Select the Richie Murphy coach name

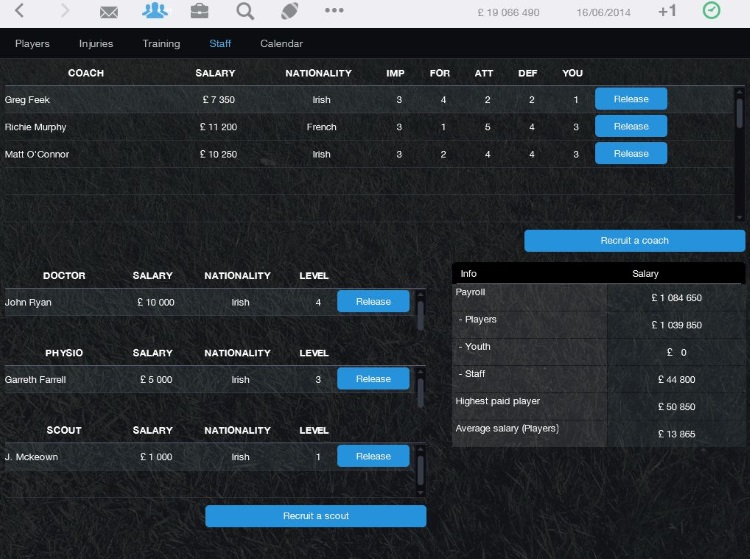[35, 127]
